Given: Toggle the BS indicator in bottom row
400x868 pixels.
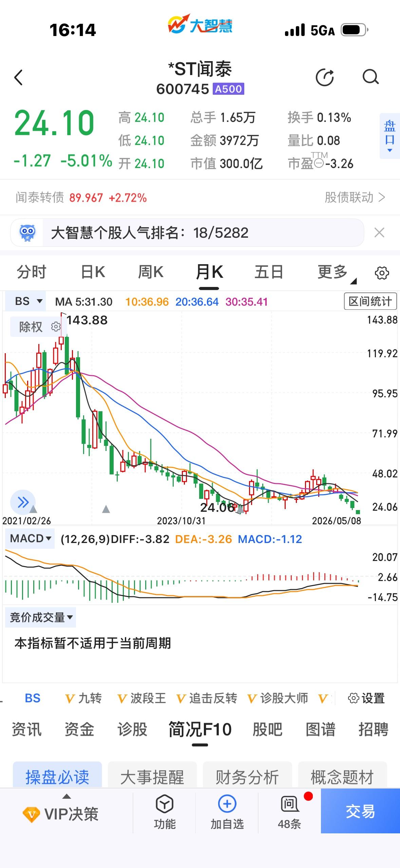Looking at the screenshot, I should [x=33, y=698].
